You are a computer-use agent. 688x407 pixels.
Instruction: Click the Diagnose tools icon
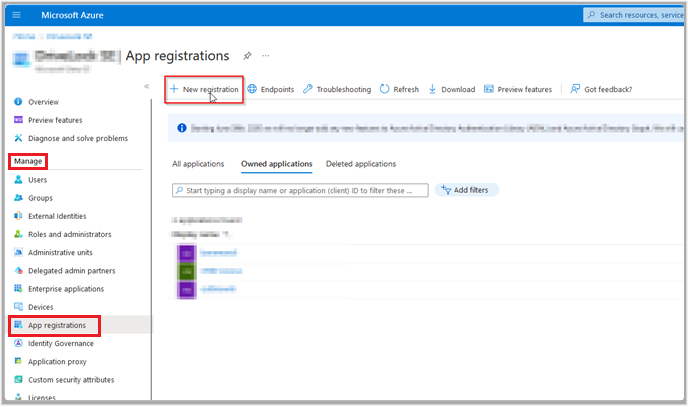pos(18,138)
